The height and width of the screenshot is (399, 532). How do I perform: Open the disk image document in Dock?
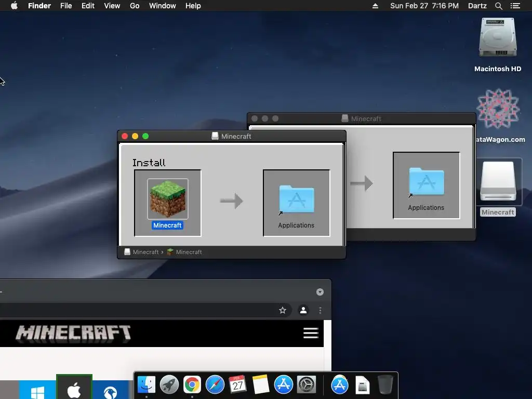[x=362, y=385]
